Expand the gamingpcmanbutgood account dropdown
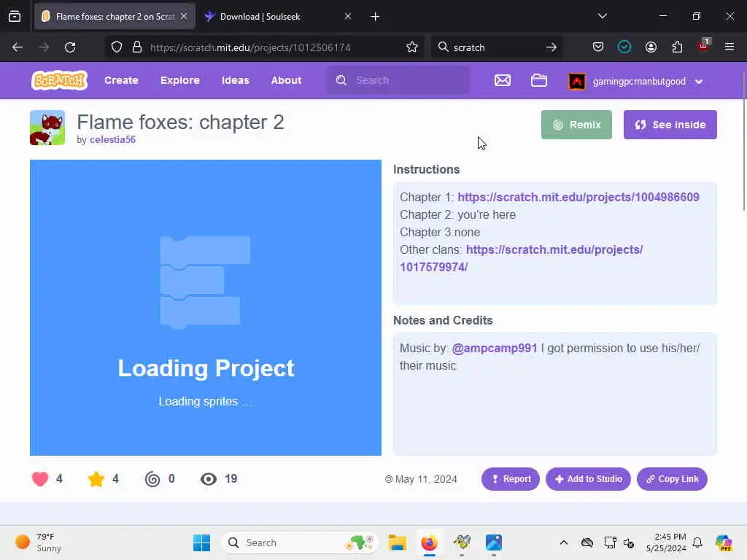This screenshot has height=560, width=747. pyautogui.click(x=699, y=82)
